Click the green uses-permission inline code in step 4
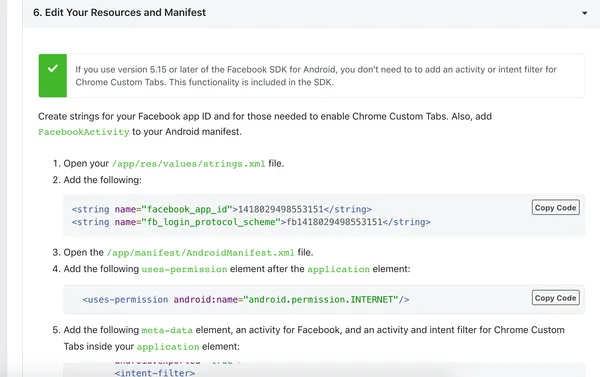This screenshot has height=377, width=600. [x=184, y=269]
